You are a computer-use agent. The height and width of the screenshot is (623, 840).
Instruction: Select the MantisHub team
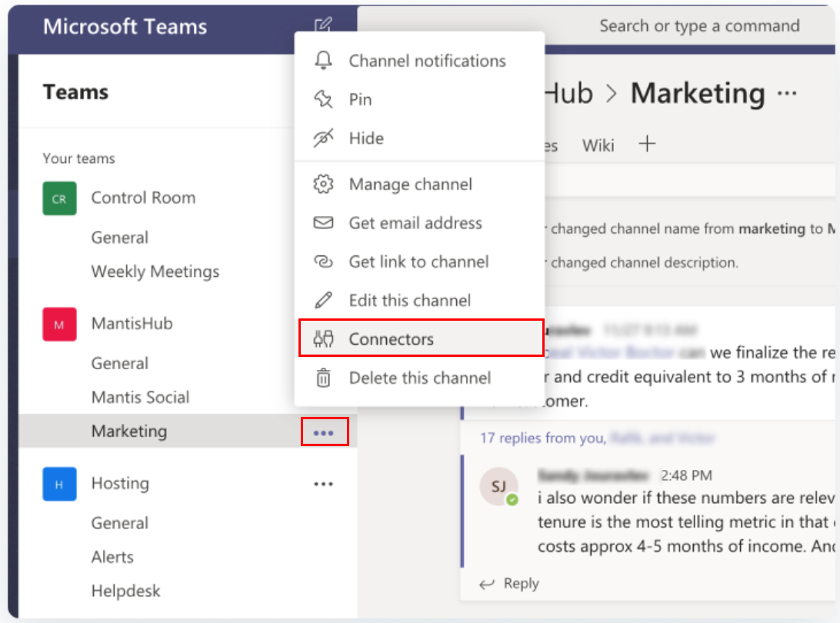[132, 324]
